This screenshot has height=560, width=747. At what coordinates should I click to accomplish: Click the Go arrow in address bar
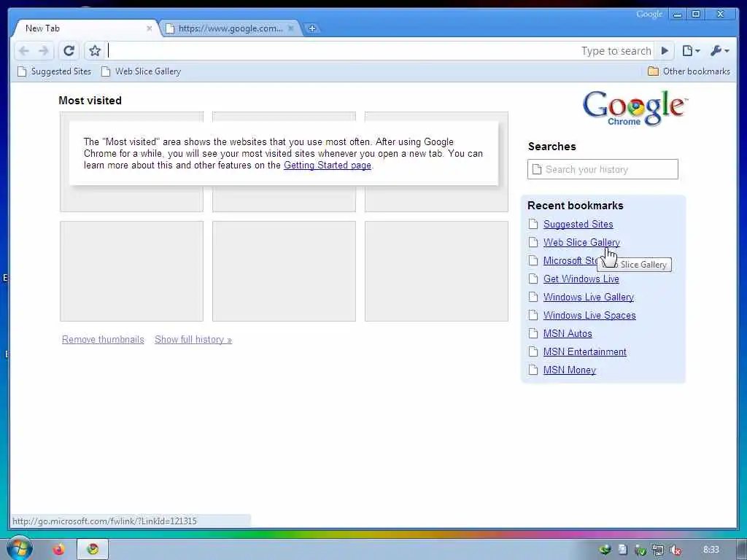click(665, 50)
